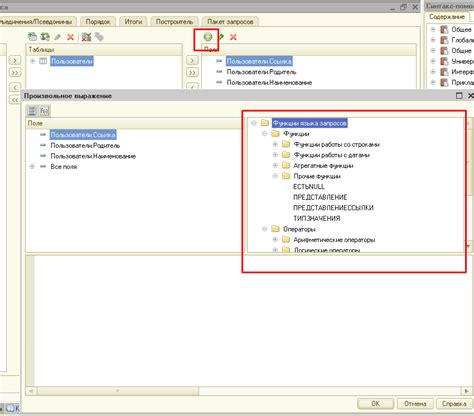Click the single right arrow move button
This screenshot has height=416, width=474.
click(192, 60)
